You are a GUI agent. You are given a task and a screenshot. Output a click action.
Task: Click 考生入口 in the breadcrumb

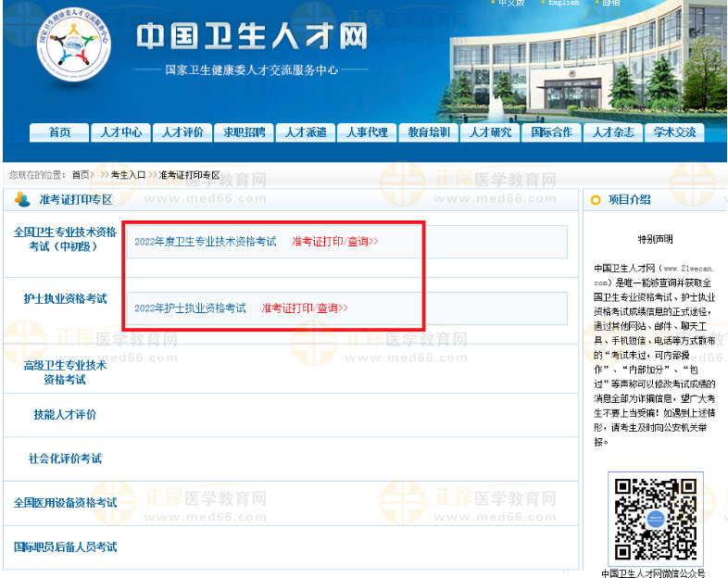pos(128,175)
